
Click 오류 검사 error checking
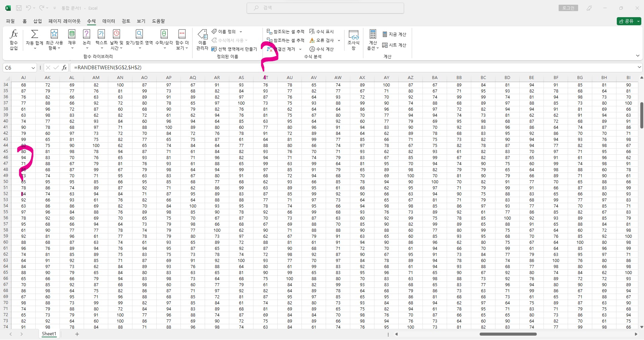[322, 40]
